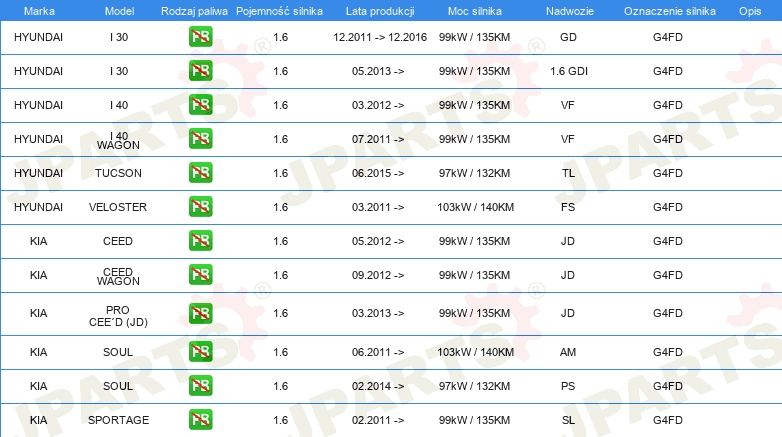Click the PS body code cell

[x=568, y=386]
